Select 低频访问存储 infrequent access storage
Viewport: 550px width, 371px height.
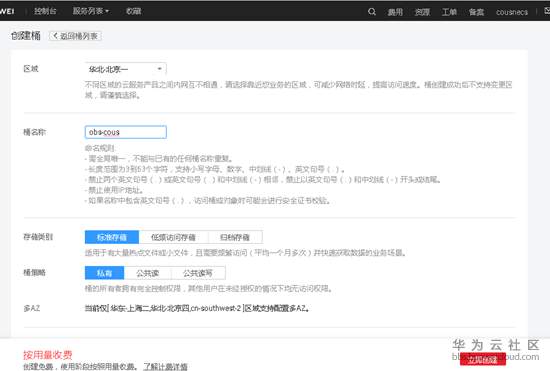173,237
